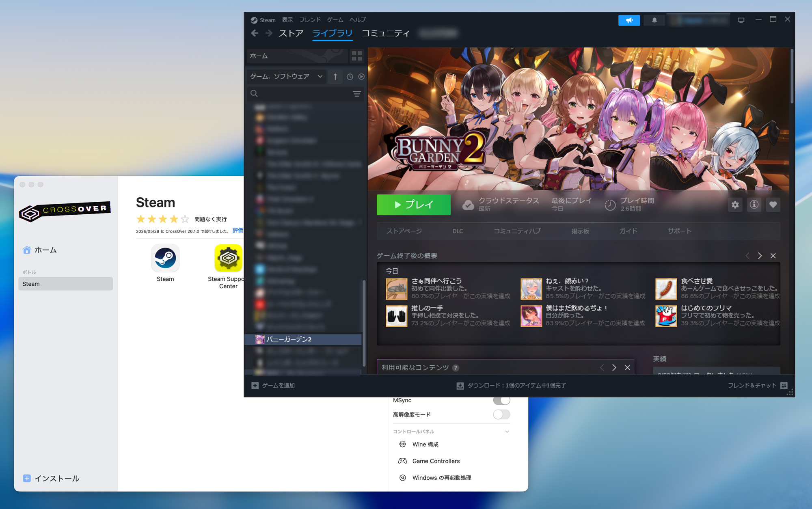
Task: Open the notifications bell
Action: (x=654, y=20)
